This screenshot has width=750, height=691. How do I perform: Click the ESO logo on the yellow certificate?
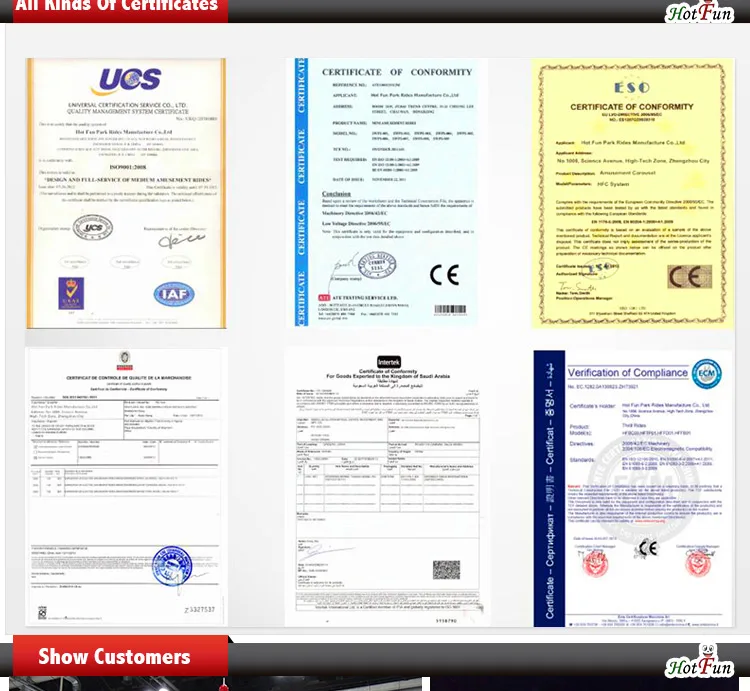pos(632,88)
